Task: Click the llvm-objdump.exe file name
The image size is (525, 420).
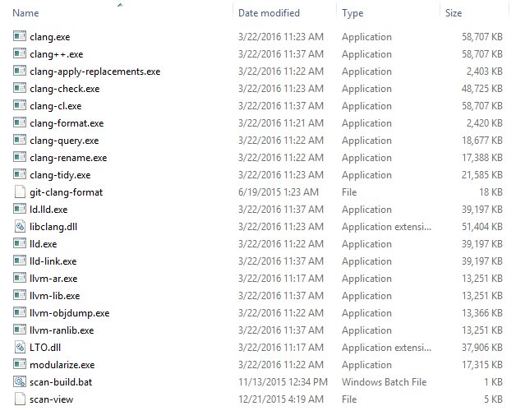Action: (x=70, y=313)
